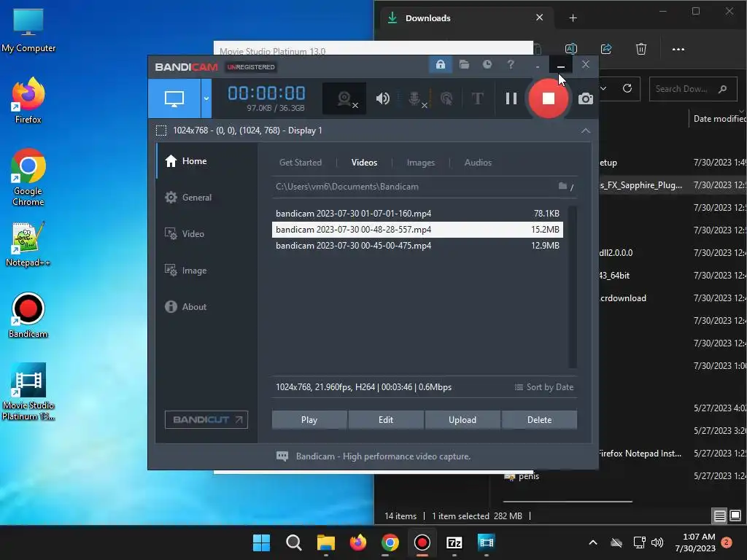Click Delete trash icon in Downloads toolbar

pyautogui.click(x=641, y=49)
